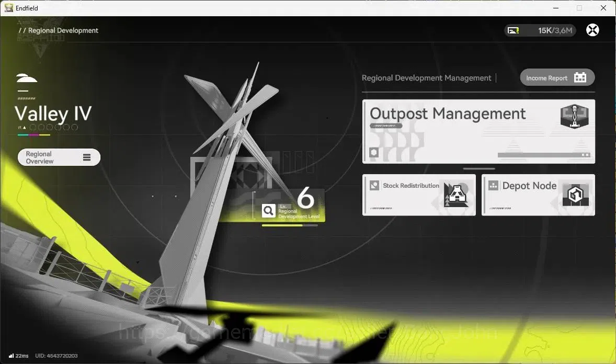Open the Stock Redistribution card
The image size is (616, 364).
[x=419, y=195]
